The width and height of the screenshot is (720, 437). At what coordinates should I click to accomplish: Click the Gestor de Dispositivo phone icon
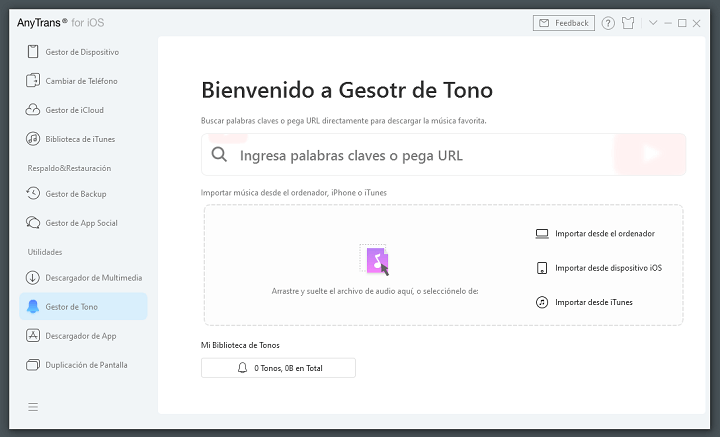33,52
